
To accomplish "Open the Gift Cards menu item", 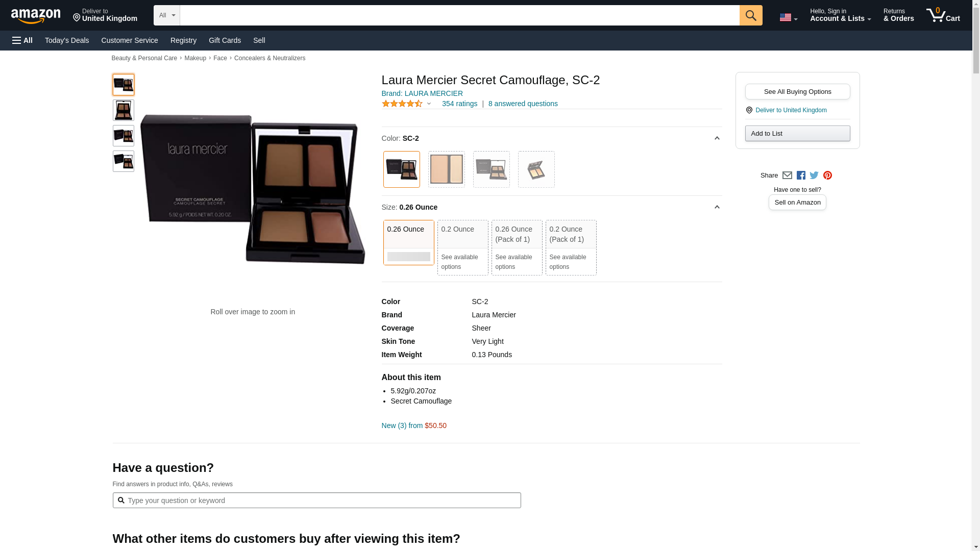I will pos(225,40).
